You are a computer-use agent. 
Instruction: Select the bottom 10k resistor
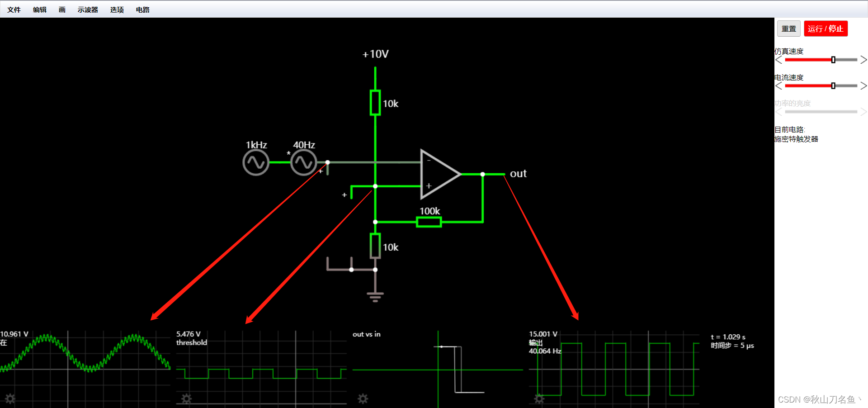point(375,246)
